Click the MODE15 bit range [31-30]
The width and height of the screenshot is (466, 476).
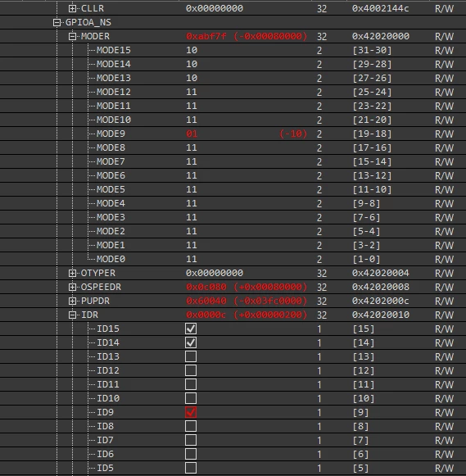pos(372,50)
